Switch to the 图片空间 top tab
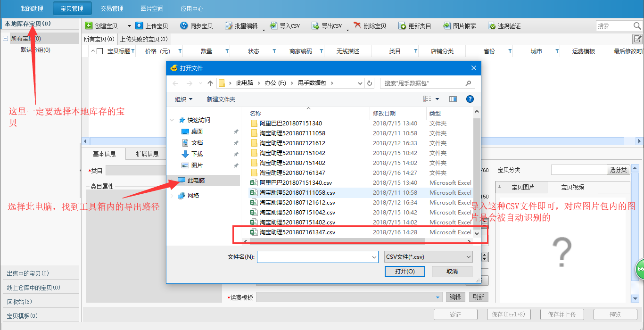The width and height of the screenshot is (644, 330). click(x=152, y=8)
